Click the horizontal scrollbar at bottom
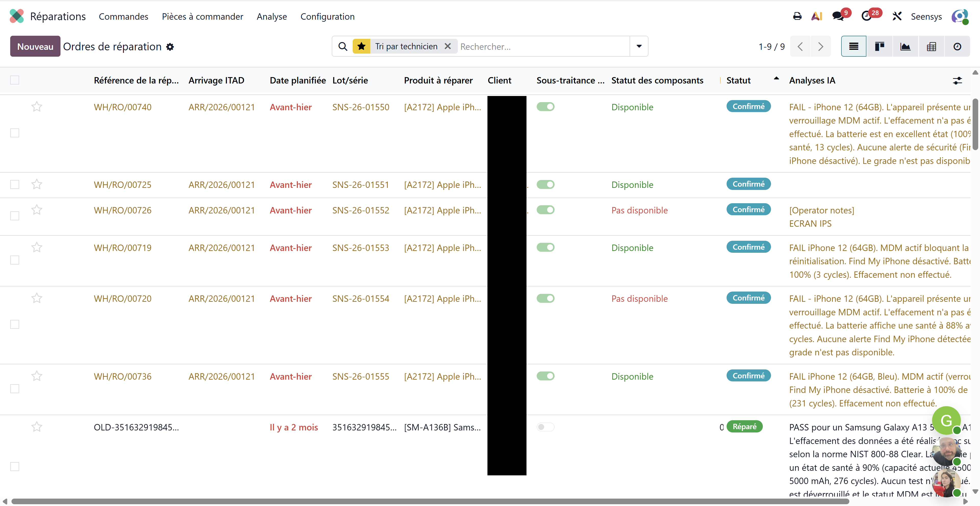The width and height of the screenshot is (980, 506). (430, 501)
